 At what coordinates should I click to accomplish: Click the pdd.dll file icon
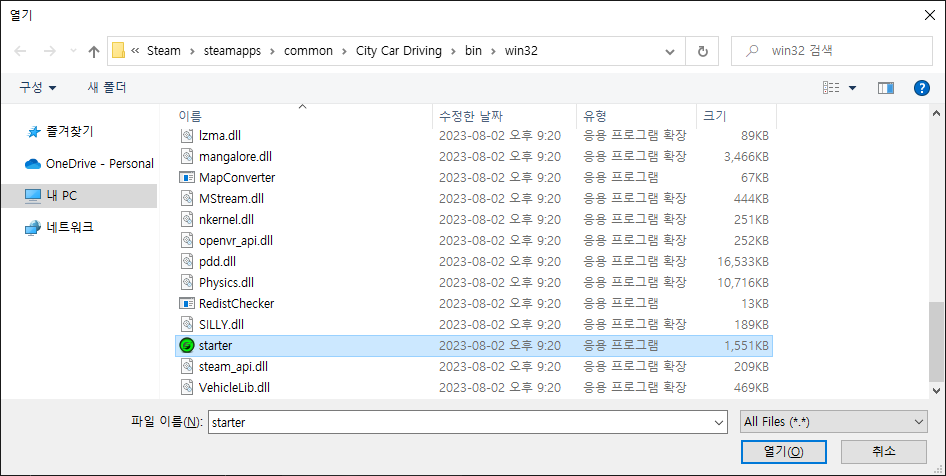[187, 261]
